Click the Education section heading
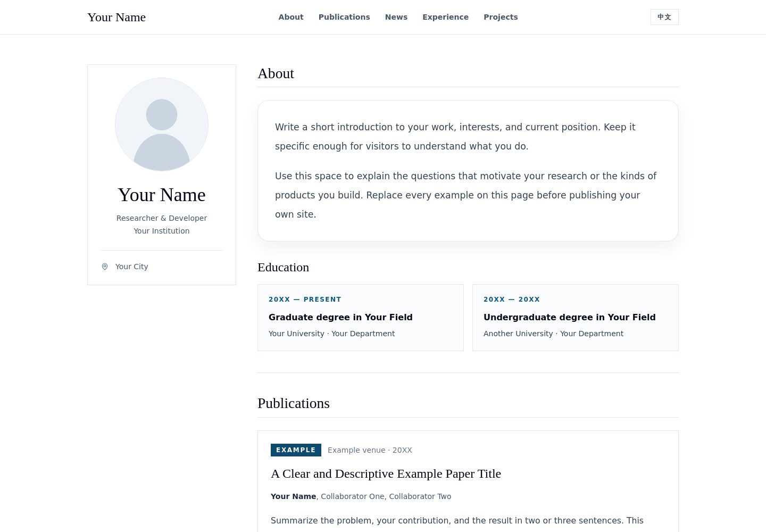Viewport: 766px width, 532px height. click(x=283, y=267)
